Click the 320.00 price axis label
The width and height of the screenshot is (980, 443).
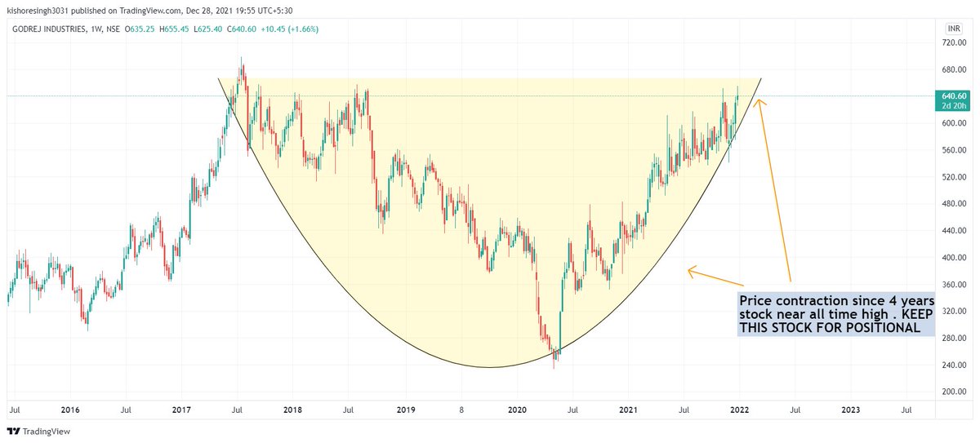click(x=954, y=312)
